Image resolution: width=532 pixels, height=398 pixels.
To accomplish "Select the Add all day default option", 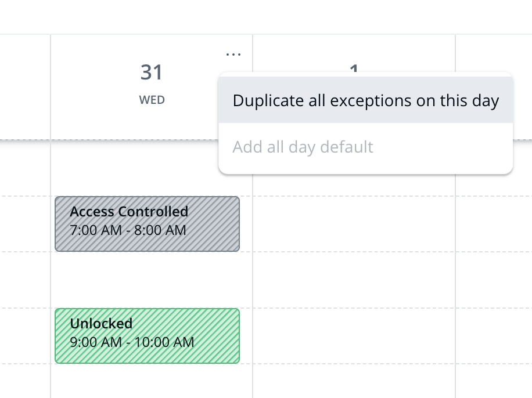I will click(303, 147).
